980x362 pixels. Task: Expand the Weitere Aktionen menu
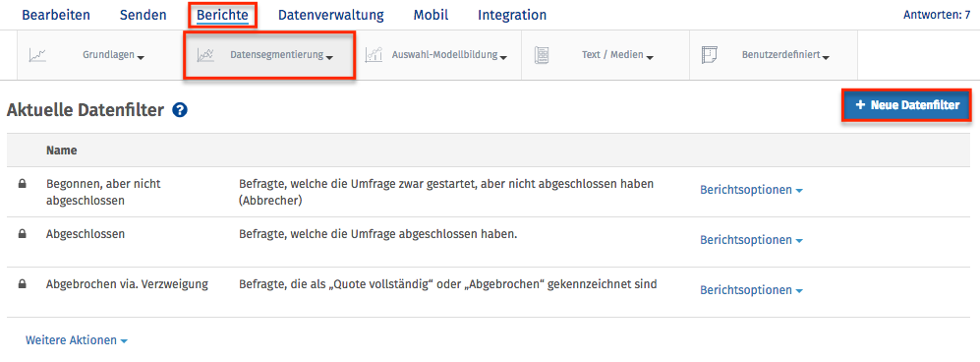click(x=77, y=340)
